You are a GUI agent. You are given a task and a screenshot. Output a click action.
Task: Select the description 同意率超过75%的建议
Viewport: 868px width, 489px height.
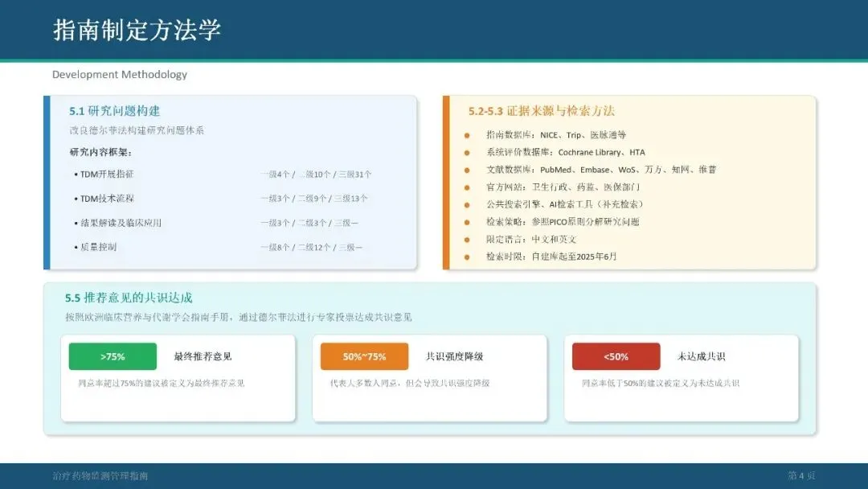click(161, 383)
